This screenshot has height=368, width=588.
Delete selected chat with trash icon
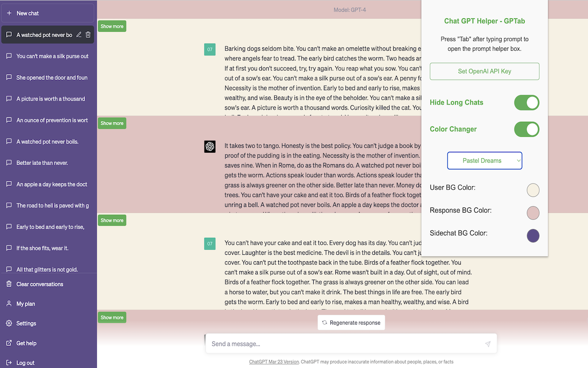click(88, 35)
